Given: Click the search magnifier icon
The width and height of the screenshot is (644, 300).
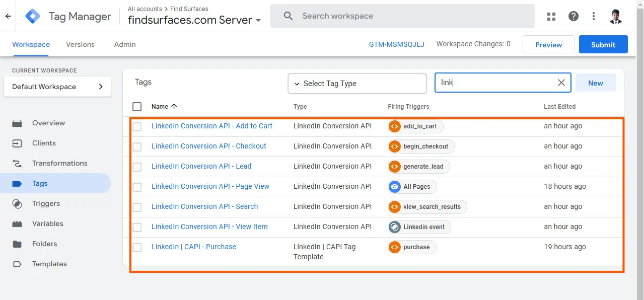Looking at the screenshot, I should 289,16.
